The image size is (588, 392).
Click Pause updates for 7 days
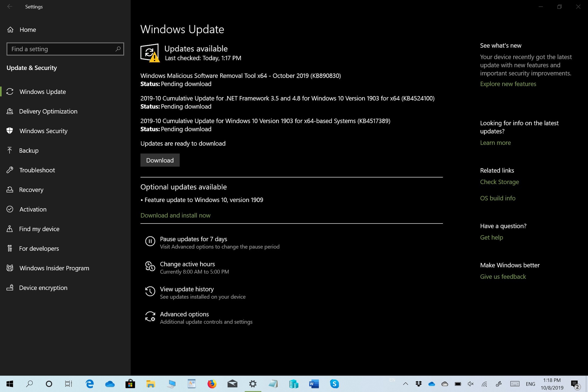point(193,239)
